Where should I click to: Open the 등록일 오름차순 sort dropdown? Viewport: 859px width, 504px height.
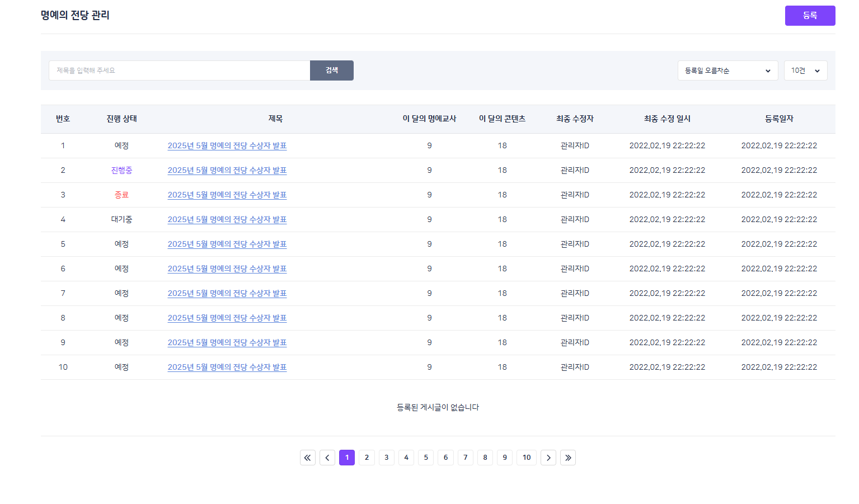[x=727, y=70]
